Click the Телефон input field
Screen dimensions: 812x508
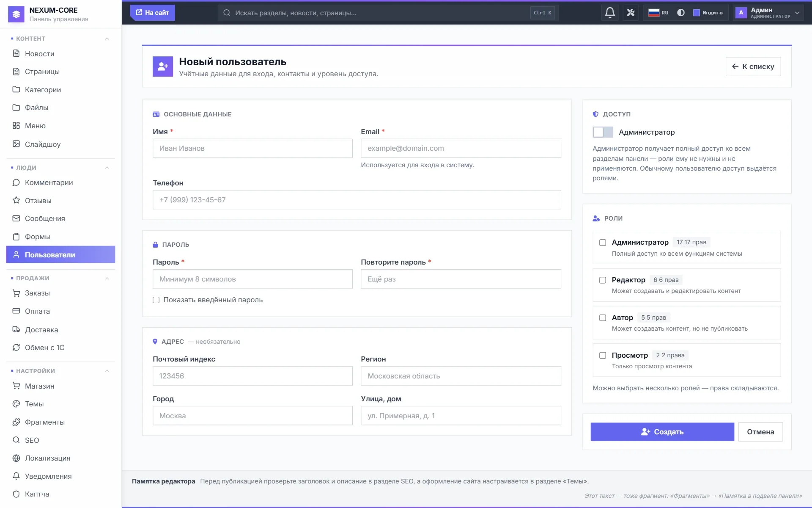pos(357,200)
